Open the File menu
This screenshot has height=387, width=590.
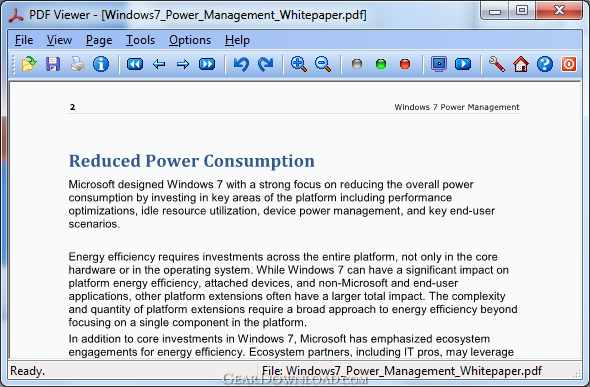pos(24,40)
